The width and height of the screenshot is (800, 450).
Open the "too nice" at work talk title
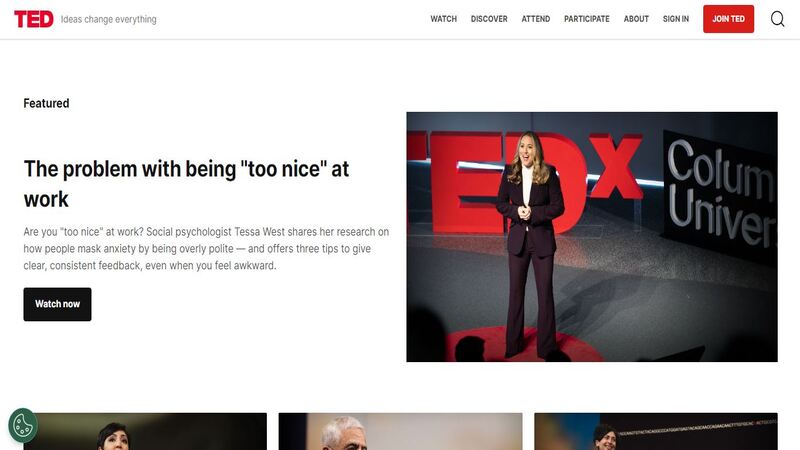pyautogui.click(x=186, y=184)
